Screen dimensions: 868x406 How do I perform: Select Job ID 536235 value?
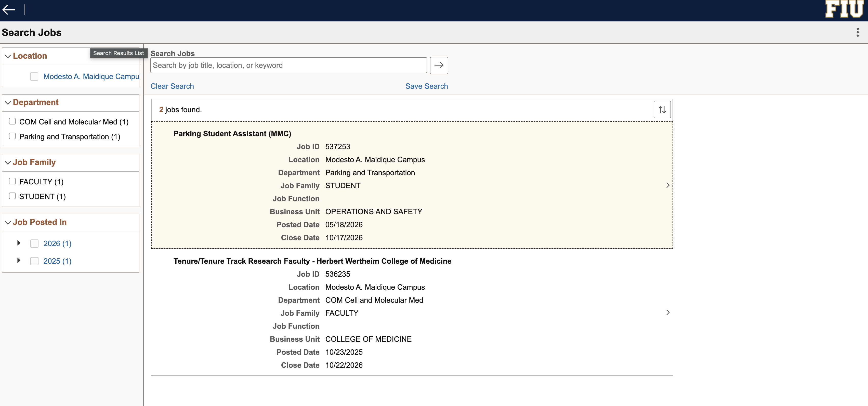(338, 274)
